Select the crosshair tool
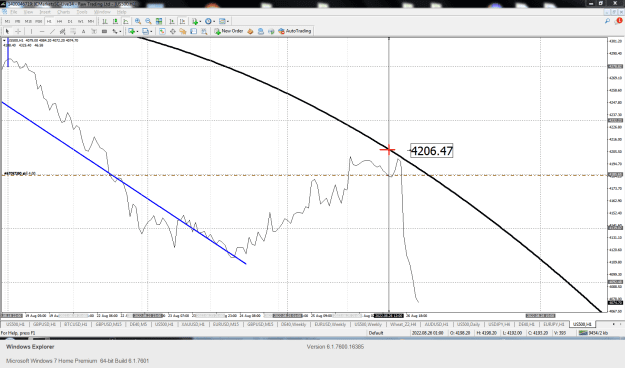This screenshot has width=625, height=368. coord(18,31)
